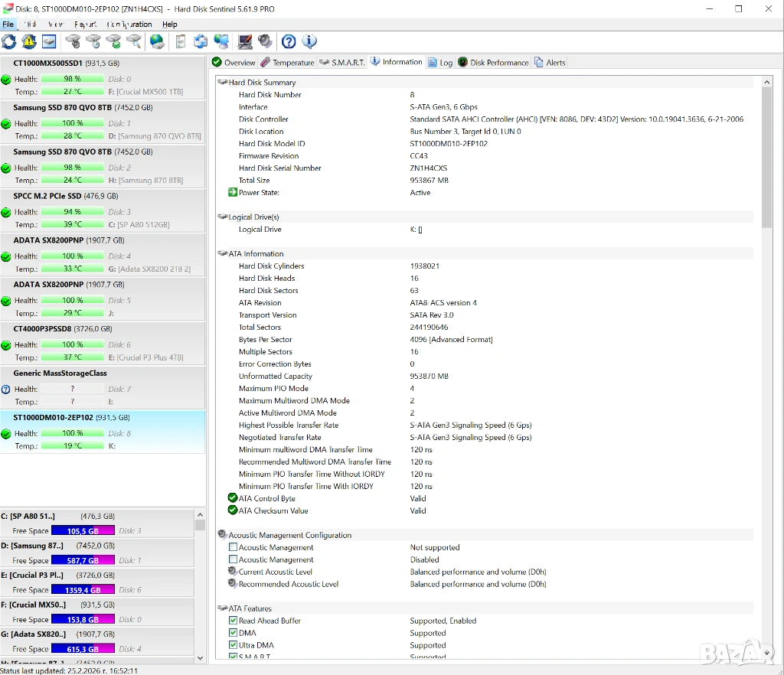This screenshot has height=675, width=784.
Task: Toggle the Acoustic Management checkbox marked Disabled
Action: [233, 559]
